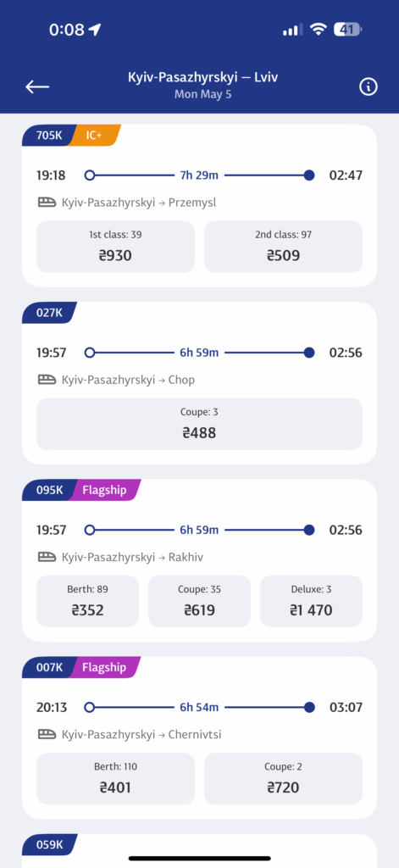Viewport: 399px width, 868px height.
Task: Pick Coupe option priced ₴619
Action: (199, 601)
